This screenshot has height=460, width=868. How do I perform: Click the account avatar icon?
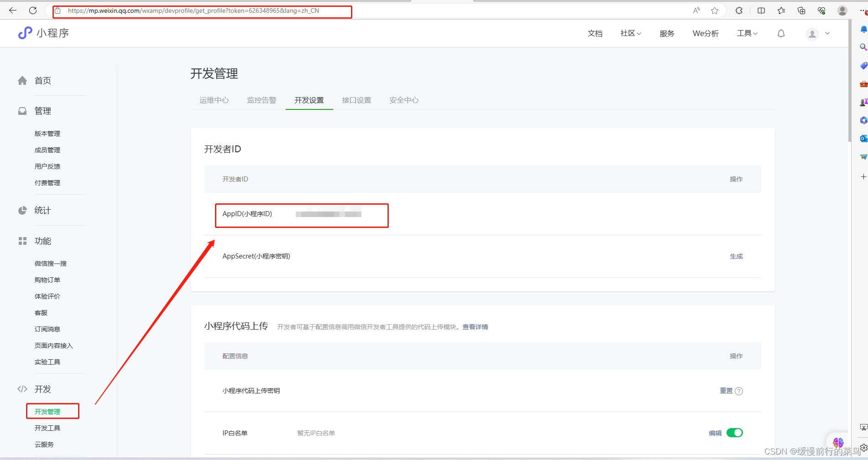tap(812, 34)
